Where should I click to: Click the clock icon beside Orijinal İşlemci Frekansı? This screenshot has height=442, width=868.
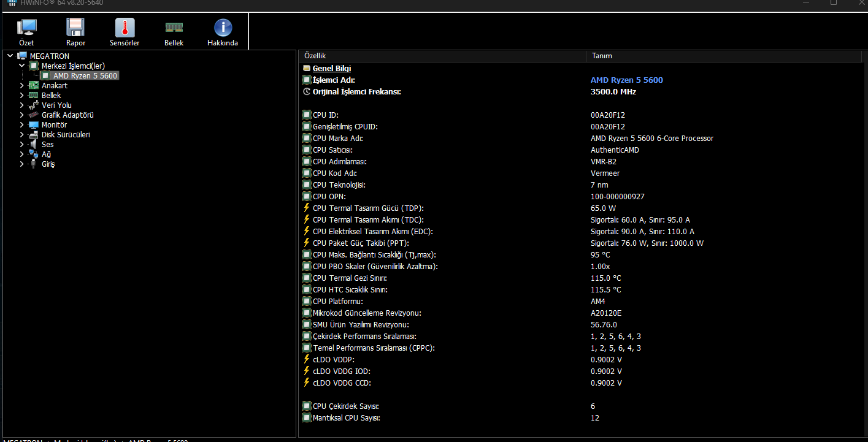(307, 92)
